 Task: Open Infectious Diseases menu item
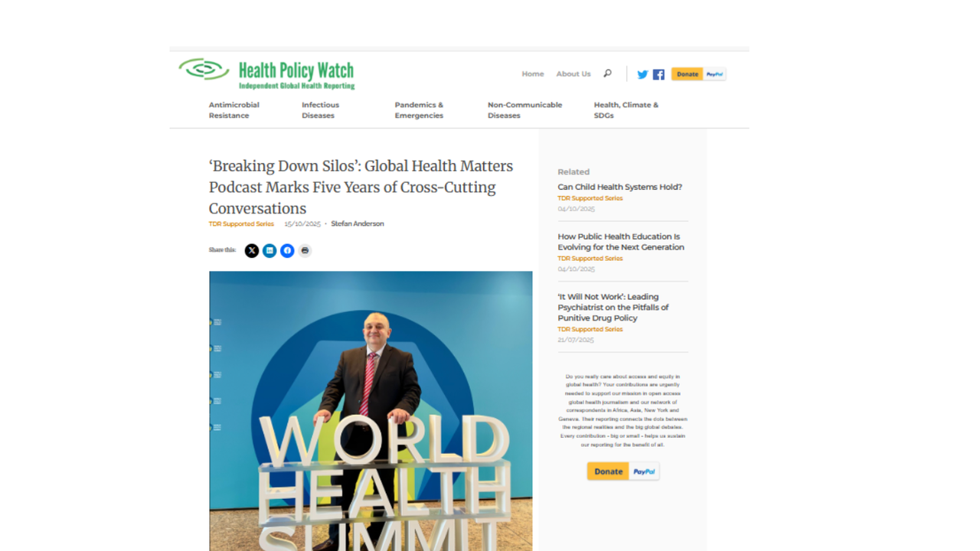(320, 110)
